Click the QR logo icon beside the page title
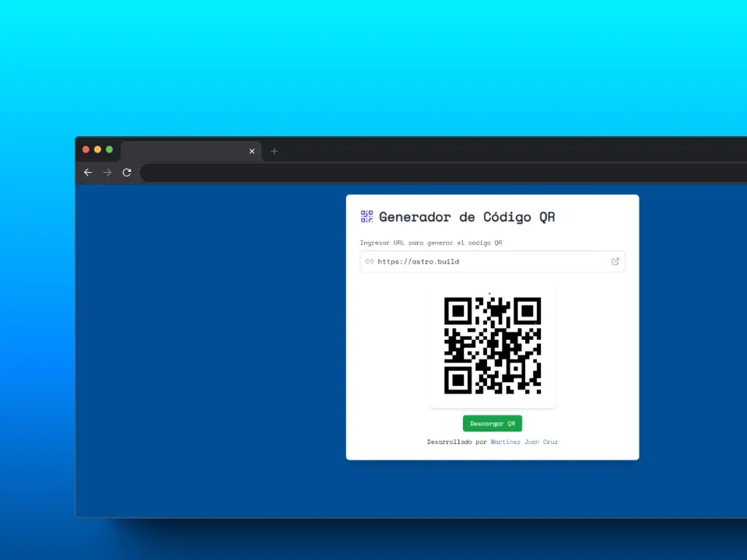 (366, 216)
